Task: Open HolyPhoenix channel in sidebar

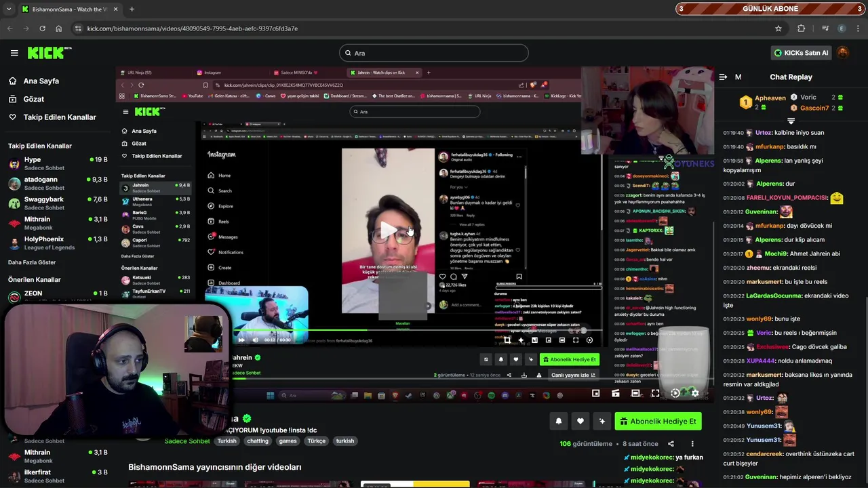Action: coord(58,243)
